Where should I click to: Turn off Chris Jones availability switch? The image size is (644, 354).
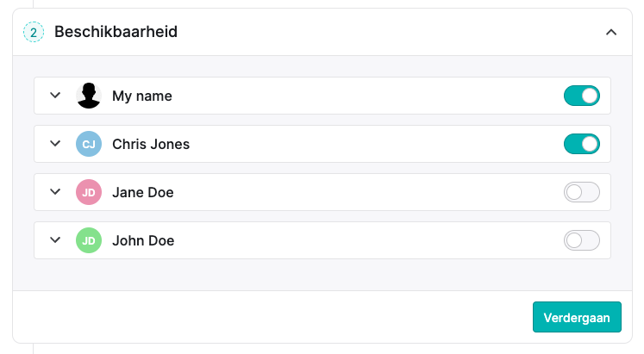(582, 144)
